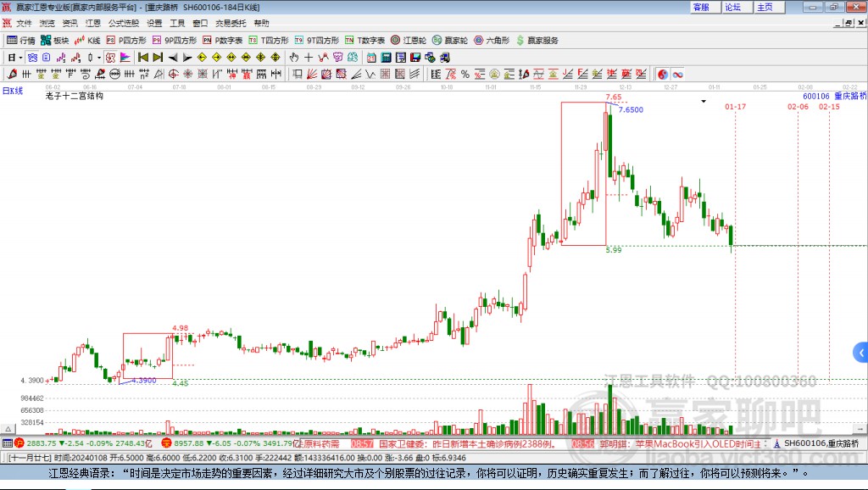
Task: Select the red pencil drawing tool
Action: [x=12, y=75]
